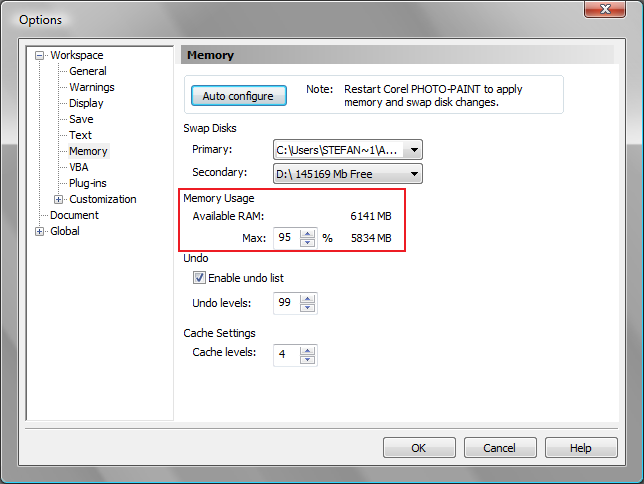Image resolution: width=644 pixels, height=484 pixels.
Task: Click the Memory page heading
Action: (211, 55)
